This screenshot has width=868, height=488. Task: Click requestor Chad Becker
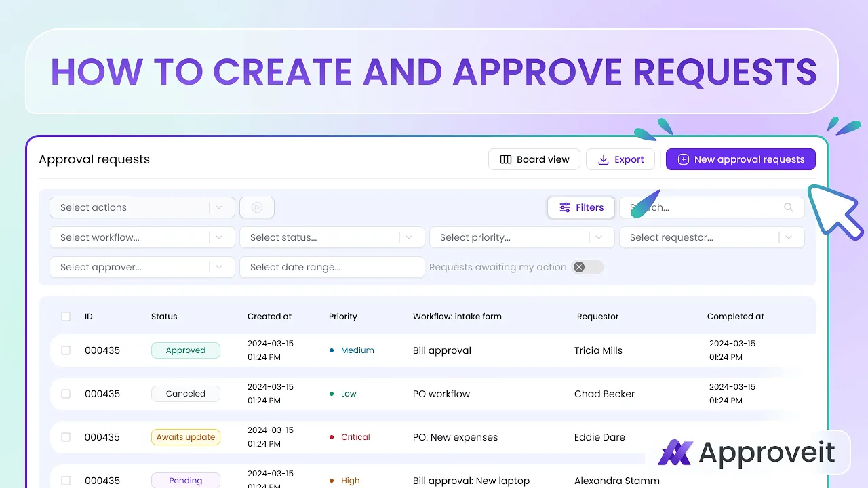(x=604, y=394)
